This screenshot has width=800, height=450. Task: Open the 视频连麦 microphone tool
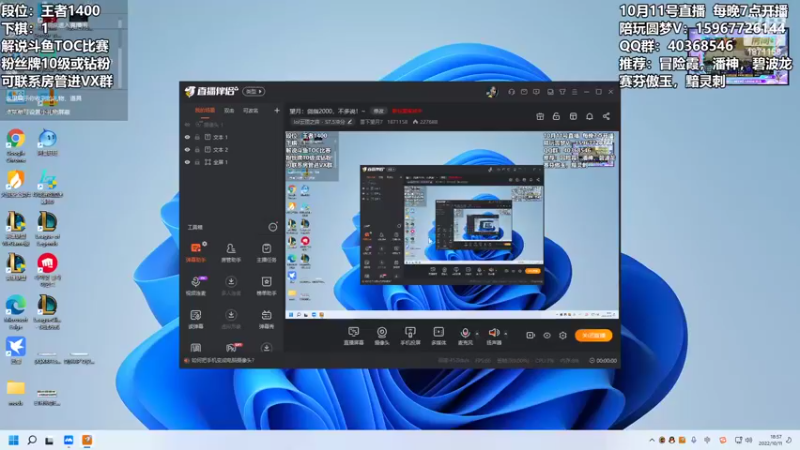pyautogui.click(x=195, y=286)
